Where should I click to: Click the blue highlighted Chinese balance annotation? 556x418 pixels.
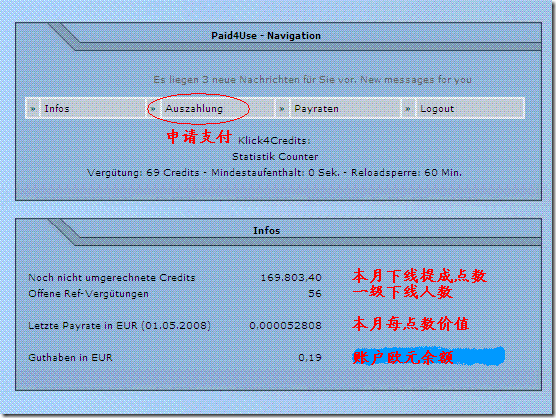point(428,357)
